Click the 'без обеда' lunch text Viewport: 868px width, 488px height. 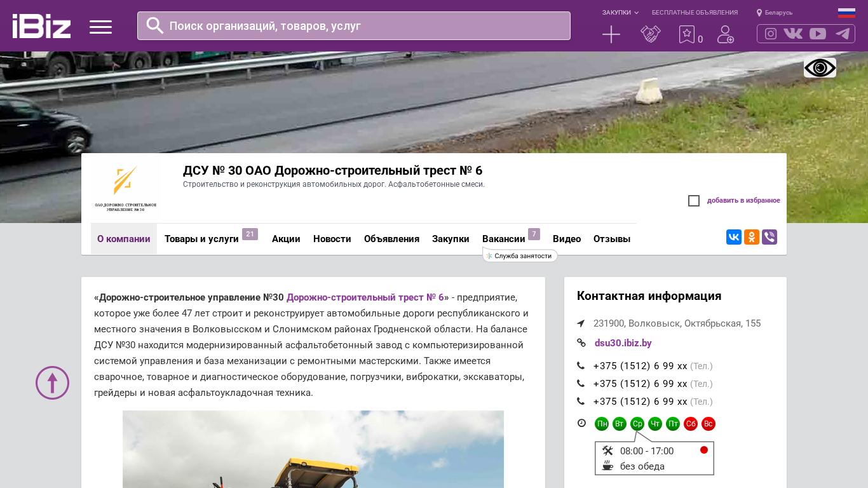pos(642,466)
